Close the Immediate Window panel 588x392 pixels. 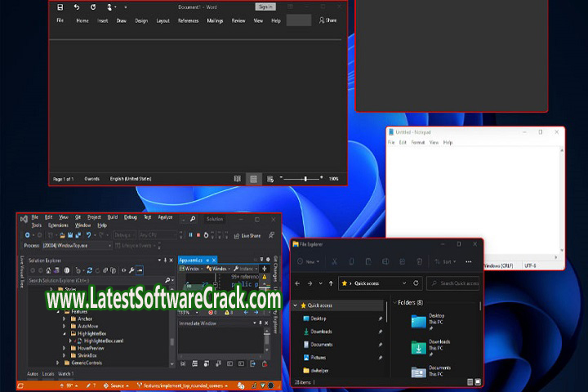[x=266, y=323]
